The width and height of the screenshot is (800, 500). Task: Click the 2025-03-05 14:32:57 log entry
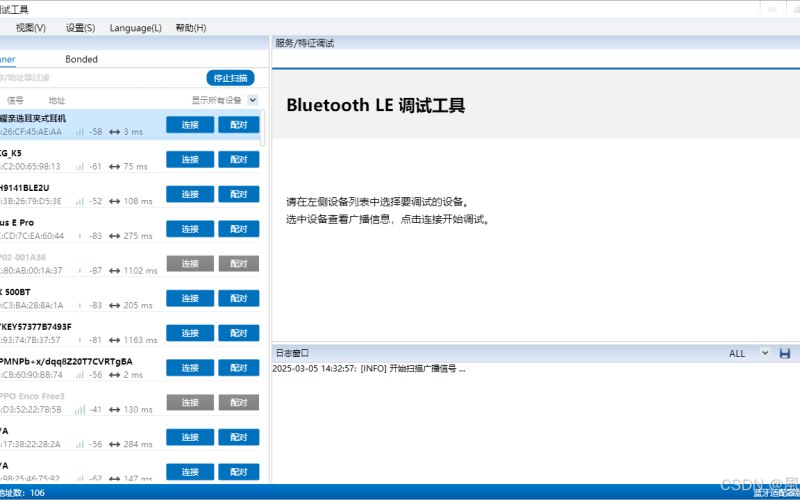click(369, 368)
